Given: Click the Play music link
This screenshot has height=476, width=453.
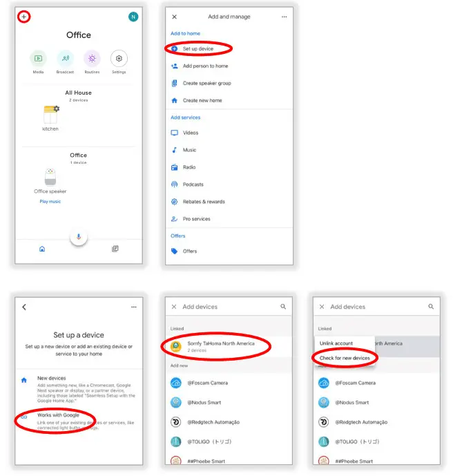Looking at the screenshot, I should [50, 202].
